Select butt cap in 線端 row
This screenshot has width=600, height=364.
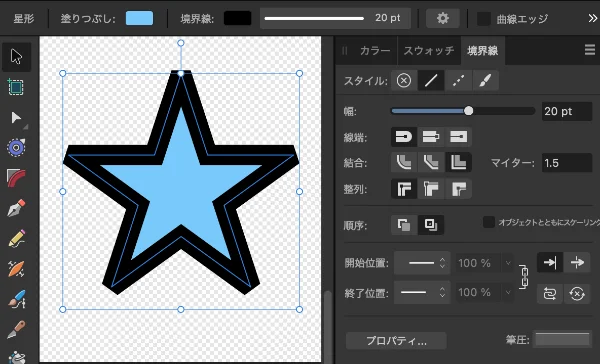coord(431,137)
